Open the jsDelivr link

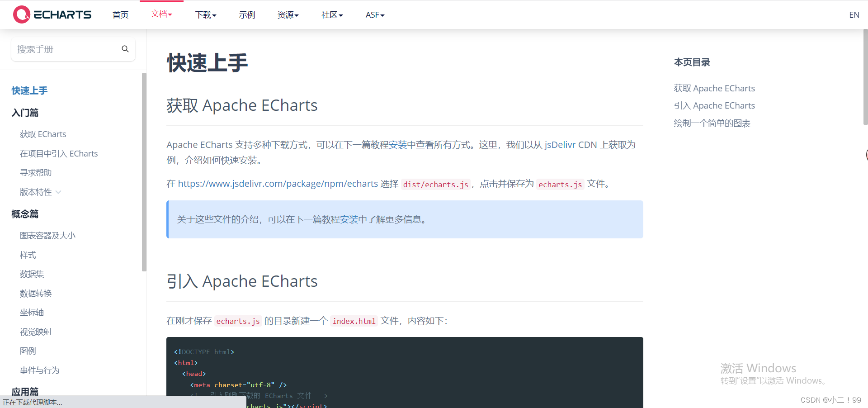pos(560,145)
